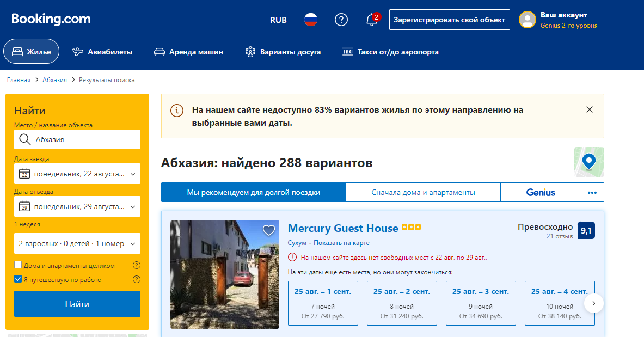The height and width of the screenshot is (337, 644).
Task: Open the map view thumbnail icon
Action: coord(589,162)
